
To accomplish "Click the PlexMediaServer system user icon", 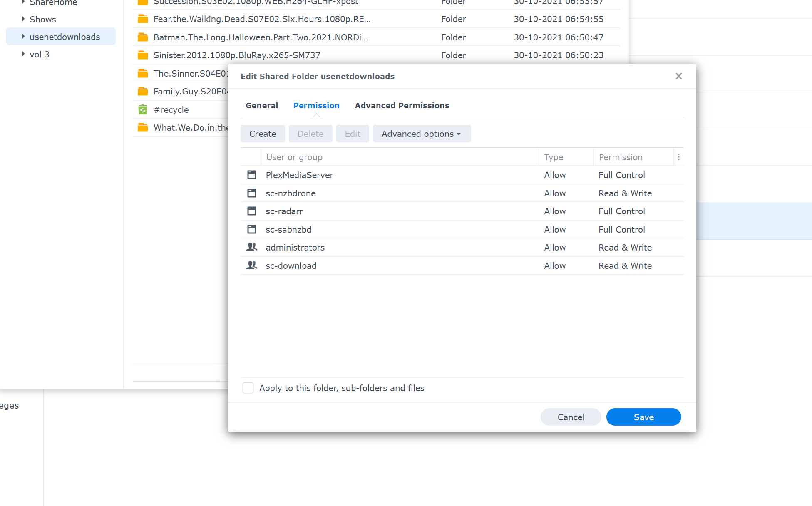I will 251,175.
